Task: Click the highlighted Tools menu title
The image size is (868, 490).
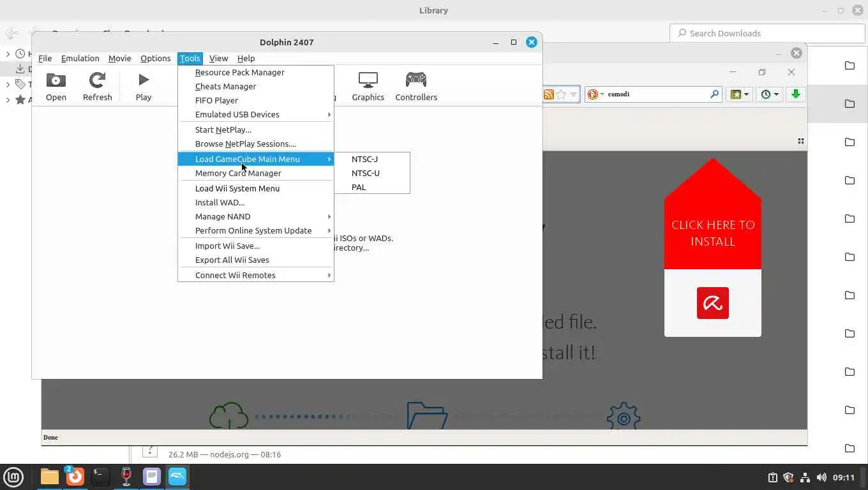Action: [190, 58]
